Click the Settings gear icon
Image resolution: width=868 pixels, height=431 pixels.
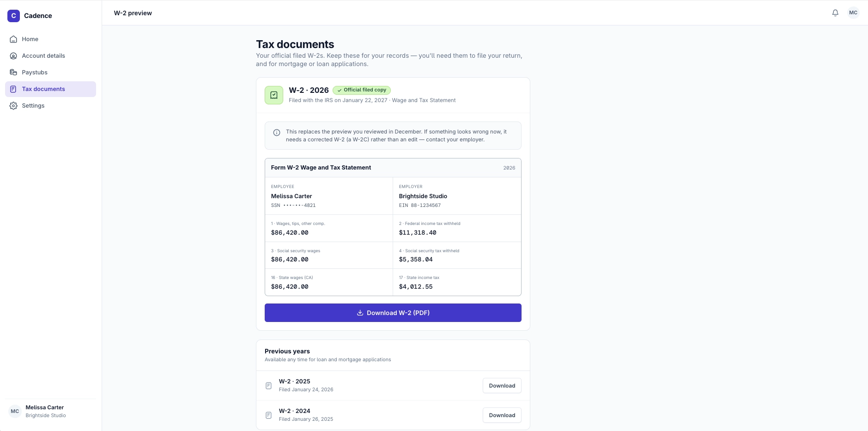coord(13,106)
